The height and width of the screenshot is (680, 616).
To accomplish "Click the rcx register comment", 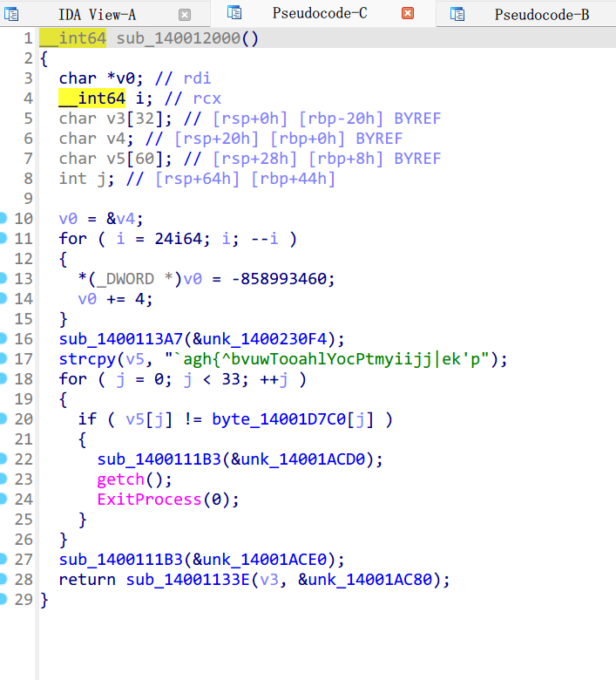I will (206, 99).
